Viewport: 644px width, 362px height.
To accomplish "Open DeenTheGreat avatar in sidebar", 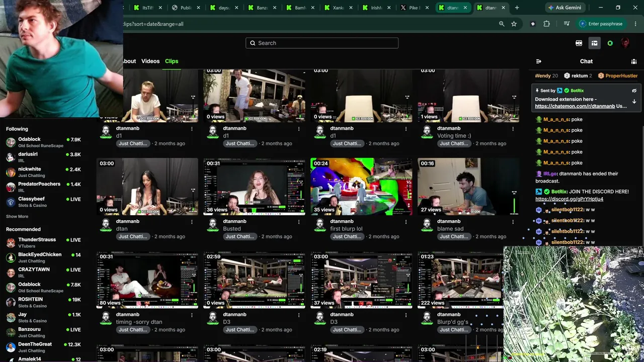I will [x=11, y=347].
